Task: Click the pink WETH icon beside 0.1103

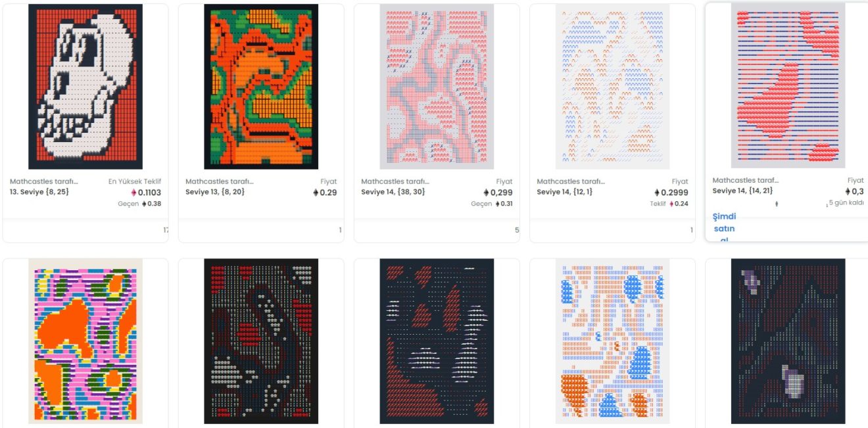Action: [134, 193]
